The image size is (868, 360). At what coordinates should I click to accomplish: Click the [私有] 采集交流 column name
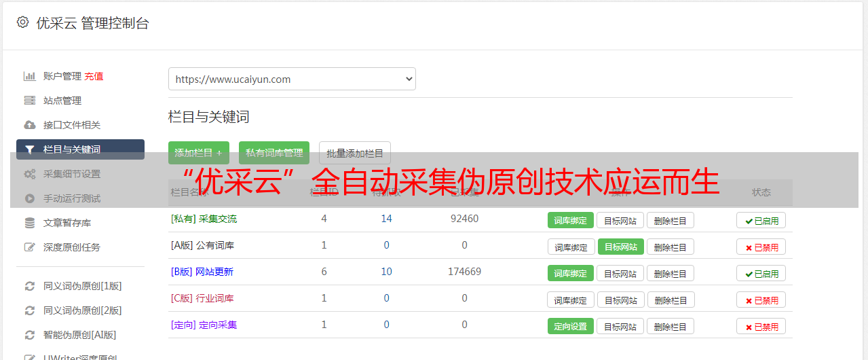click(204, 219)
